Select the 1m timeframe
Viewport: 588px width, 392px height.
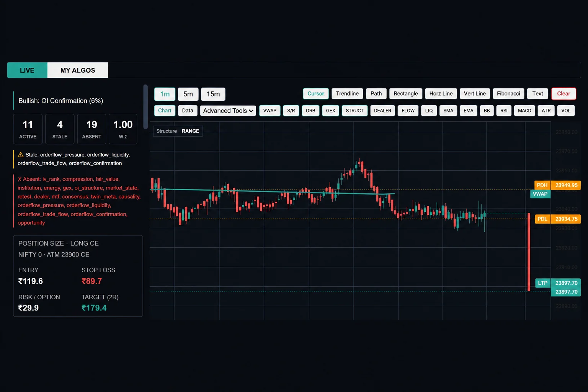click(x=165, y=94)
